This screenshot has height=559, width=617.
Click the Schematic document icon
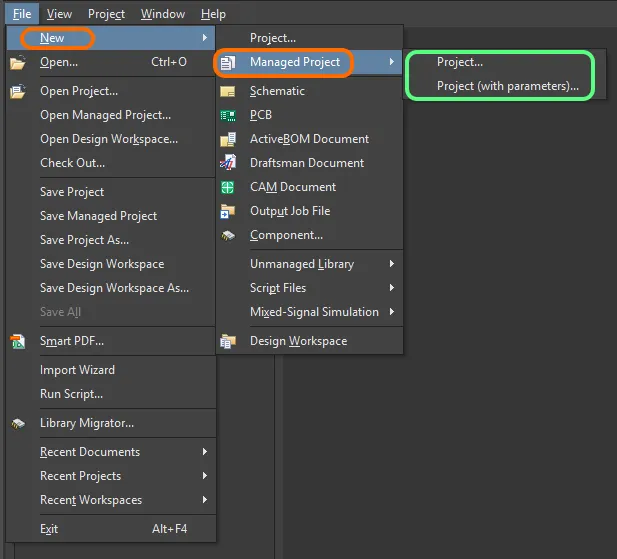[x=228, y=91]
